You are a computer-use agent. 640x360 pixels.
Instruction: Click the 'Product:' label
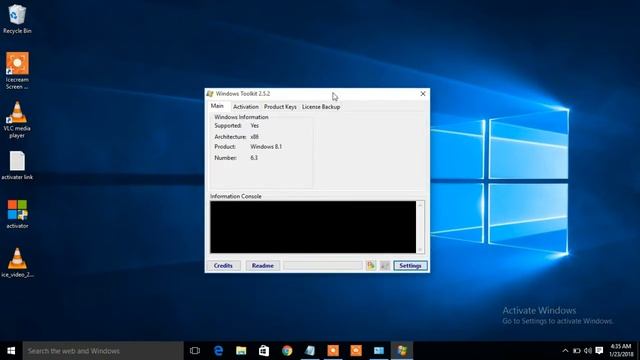point(225,147)
